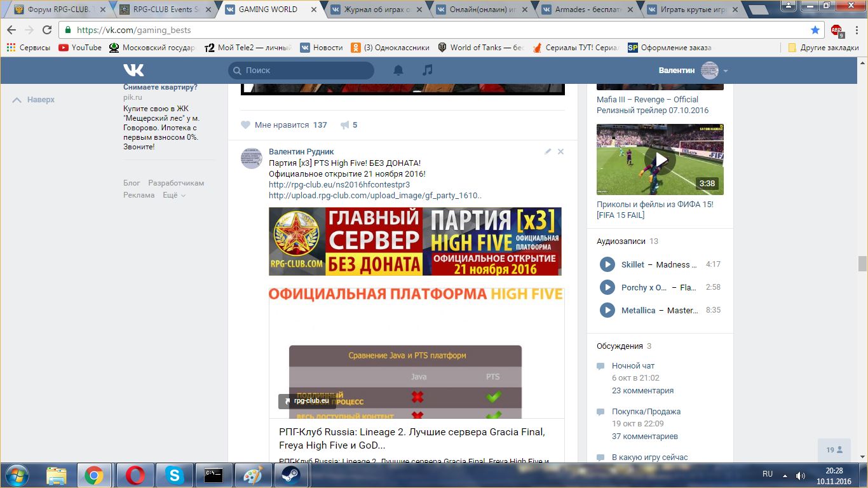This screenshot has width=868, height=488.
Task: Click the search field in VK header
Action: click(x=301, y=71)
